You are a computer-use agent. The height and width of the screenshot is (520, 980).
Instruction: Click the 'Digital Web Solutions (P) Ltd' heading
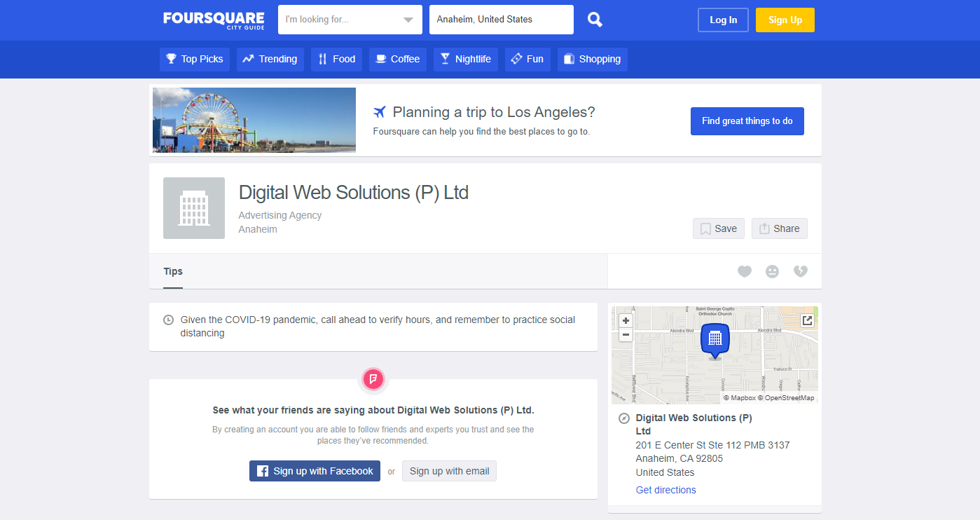pos(354,192)
